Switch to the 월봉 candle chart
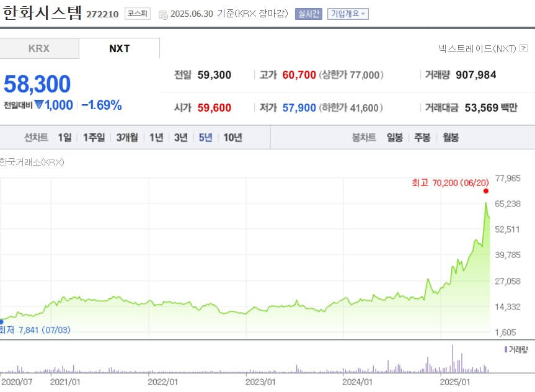Screen dimensions: 535x392 coord(451,138)
